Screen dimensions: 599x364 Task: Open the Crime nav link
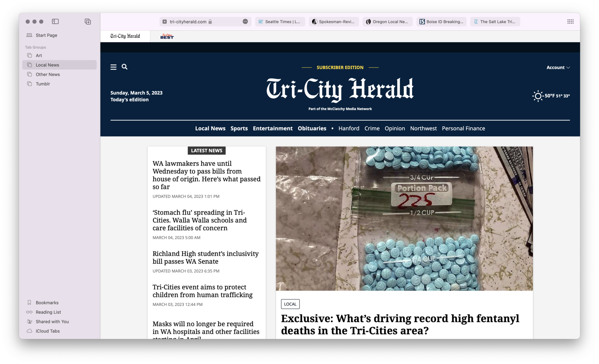click(372, 128)
